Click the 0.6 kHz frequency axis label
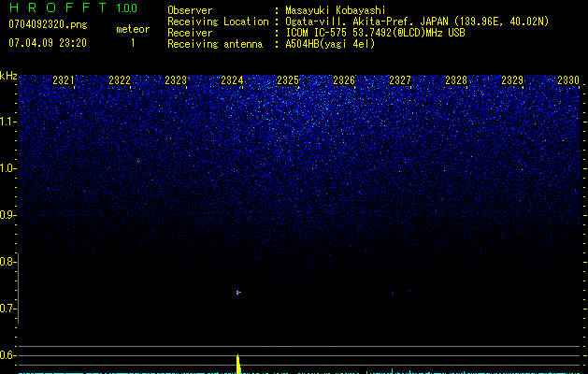The image size is (588, 374). (x=7, y=355)
